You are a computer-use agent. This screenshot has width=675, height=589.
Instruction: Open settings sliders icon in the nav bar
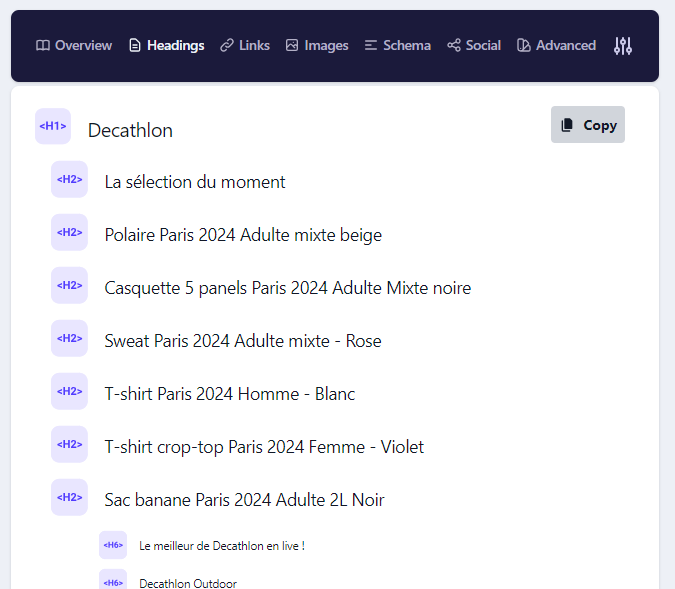[x=623, y=46]
